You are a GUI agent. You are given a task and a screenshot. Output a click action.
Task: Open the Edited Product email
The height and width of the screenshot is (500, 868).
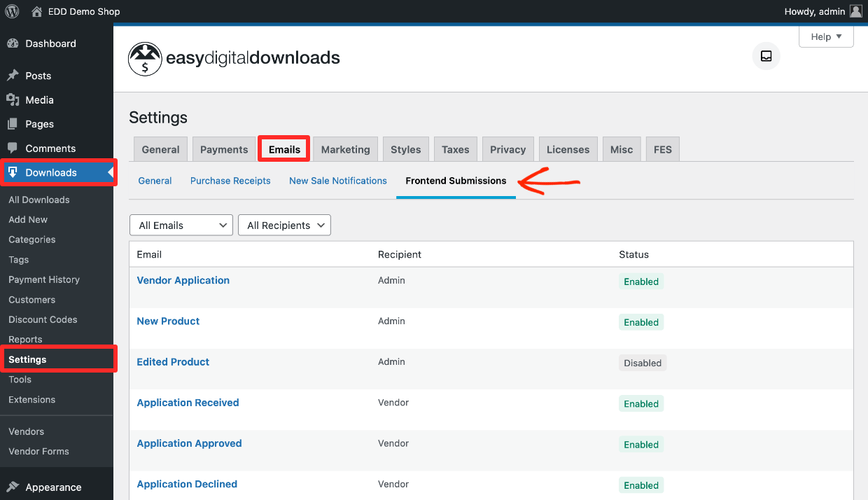173,362
